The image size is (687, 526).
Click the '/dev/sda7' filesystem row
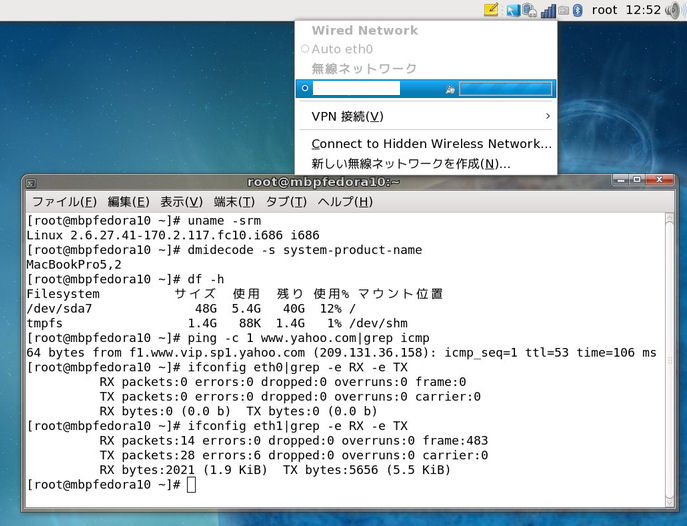(191, 309)
